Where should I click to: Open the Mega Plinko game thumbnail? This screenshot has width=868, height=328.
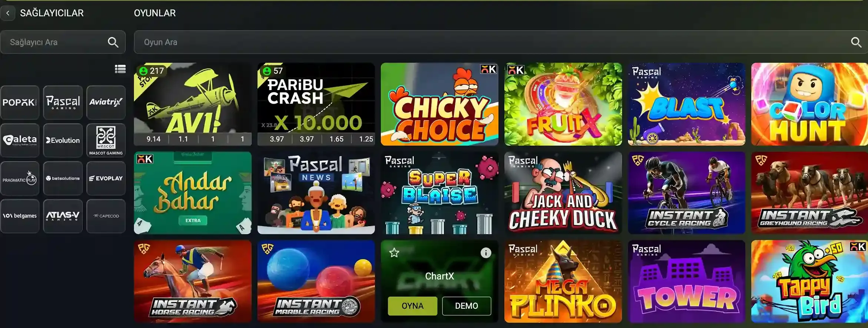(x=563, y=281)
